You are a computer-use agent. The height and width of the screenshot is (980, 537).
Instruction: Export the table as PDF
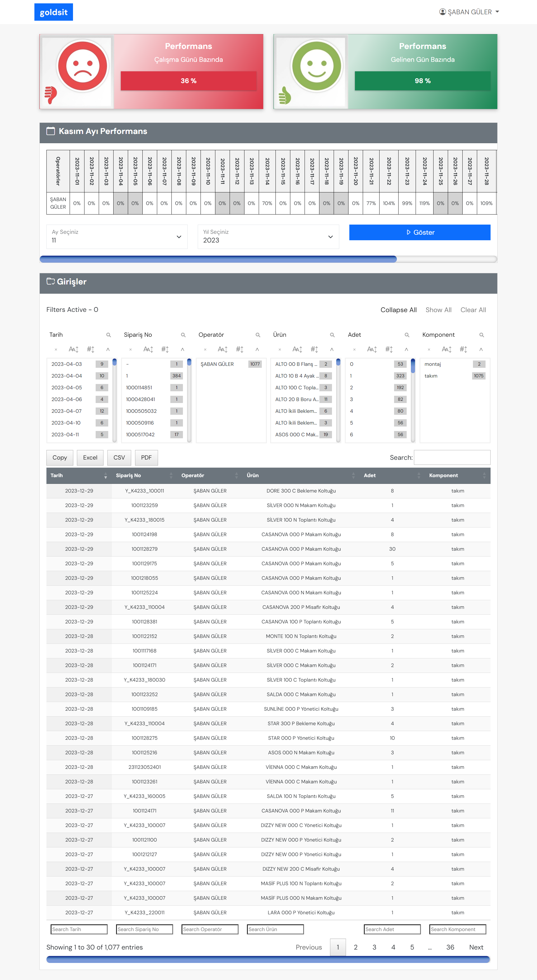click(x=146, y=458)
